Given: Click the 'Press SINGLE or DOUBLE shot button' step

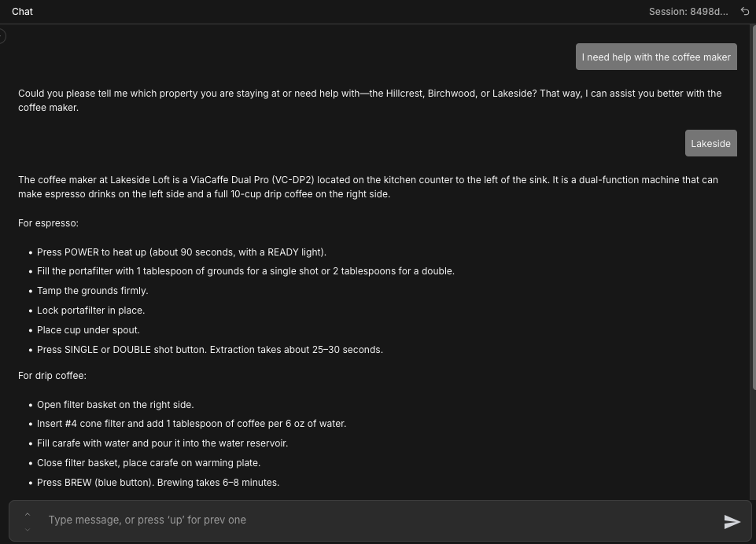Looking at the screenshot, I should [x=209, y=350].
